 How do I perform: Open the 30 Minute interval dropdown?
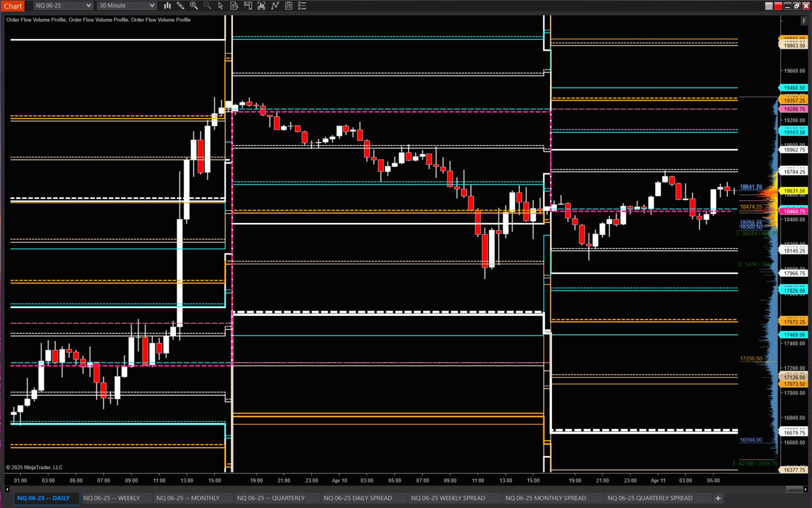pos(127,6)
